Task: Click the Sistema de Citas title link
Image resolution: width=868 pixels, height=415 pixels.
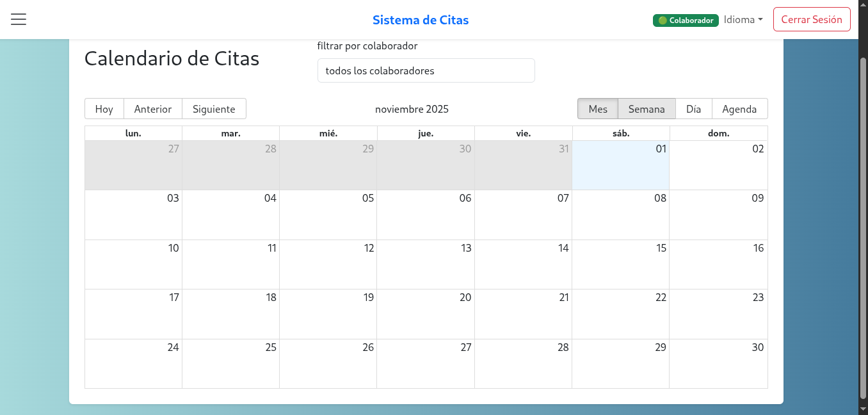Action: pyautogui.click(x=421, y=20)
